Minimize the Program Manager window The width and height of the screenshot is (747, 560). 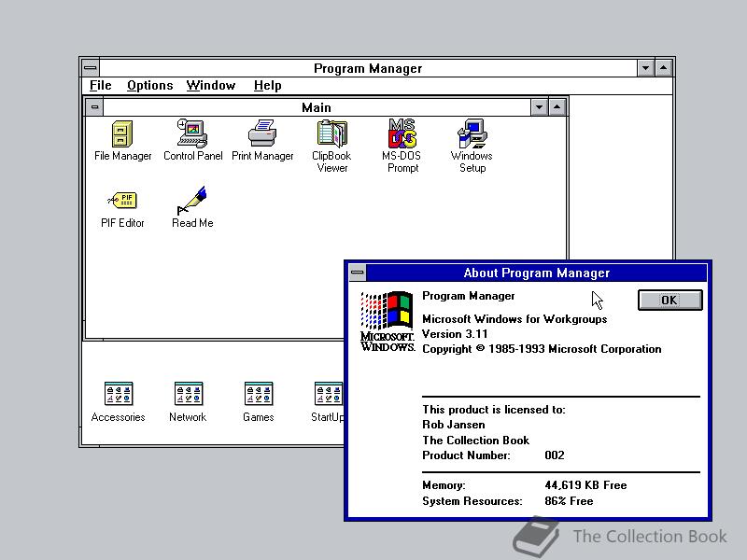[645, 68]
